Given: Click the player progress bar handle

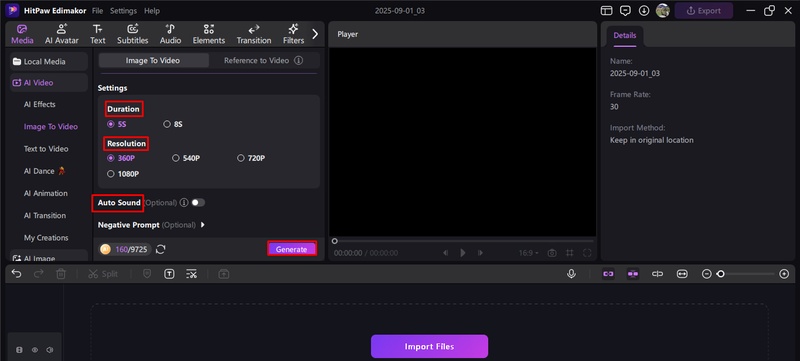Looking at the screenshot, I should coord(335,241).
